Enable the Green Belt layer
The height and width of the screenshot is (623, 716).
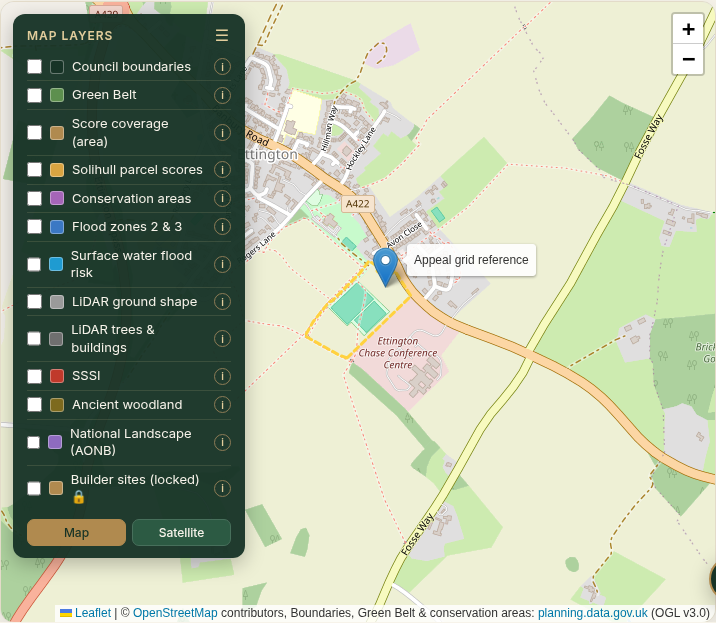coord(34,95)
